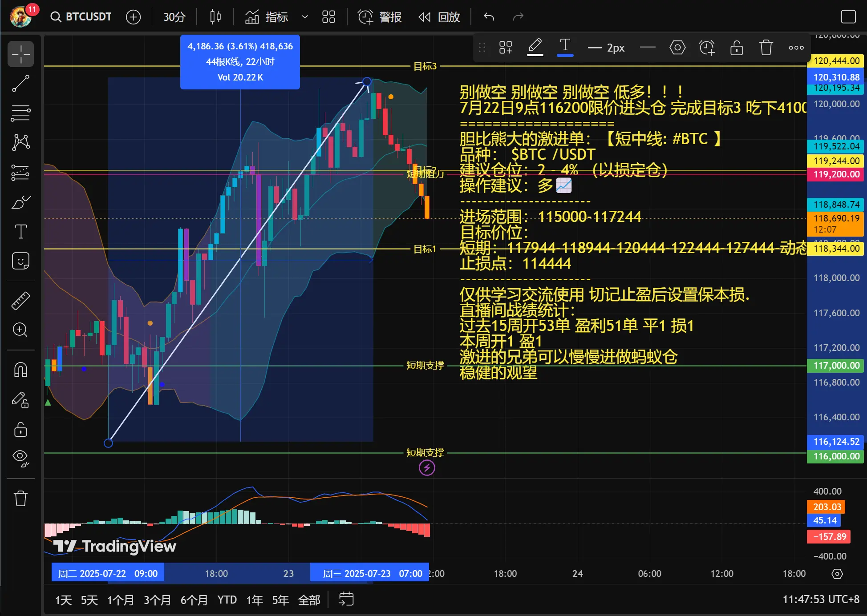Viewport: 867px width, 616px height.
Task: Open the chart patterns tool
Action: pos(21,142)
